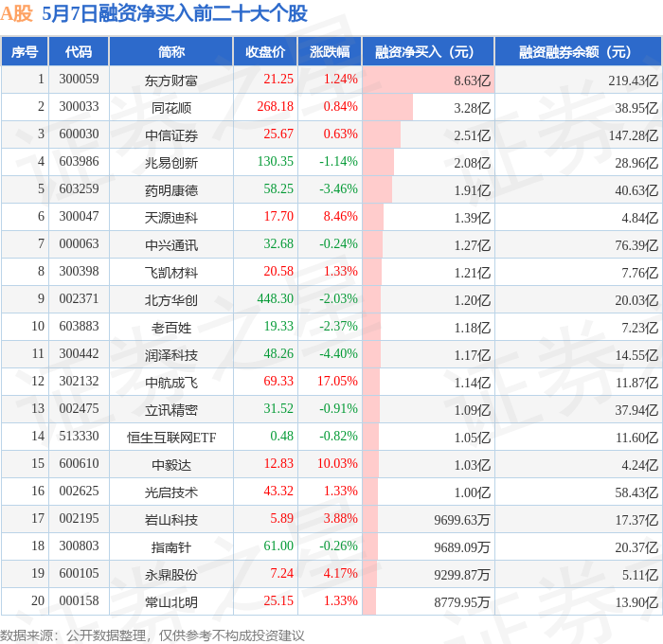Click stock code 002371
Viewport: 663px width, 644px height.
79,298
